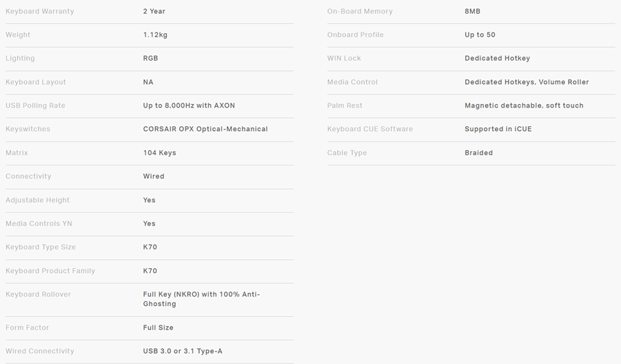The width and height of the screenshot is (621, 364).
Task: Click the RGB lighting value
Action: pyautogui.click(x=151, y=59)
